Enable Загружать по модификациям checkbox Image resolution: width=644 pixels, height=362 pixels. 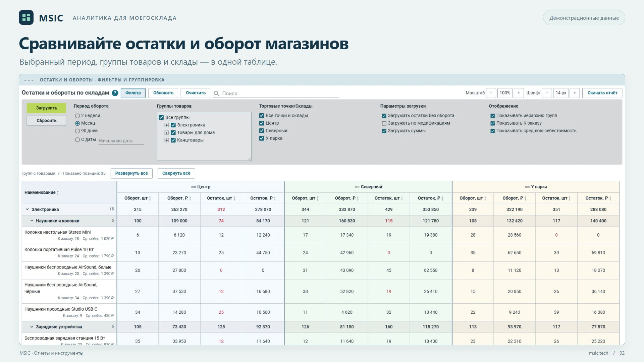[x=384, y=123]
